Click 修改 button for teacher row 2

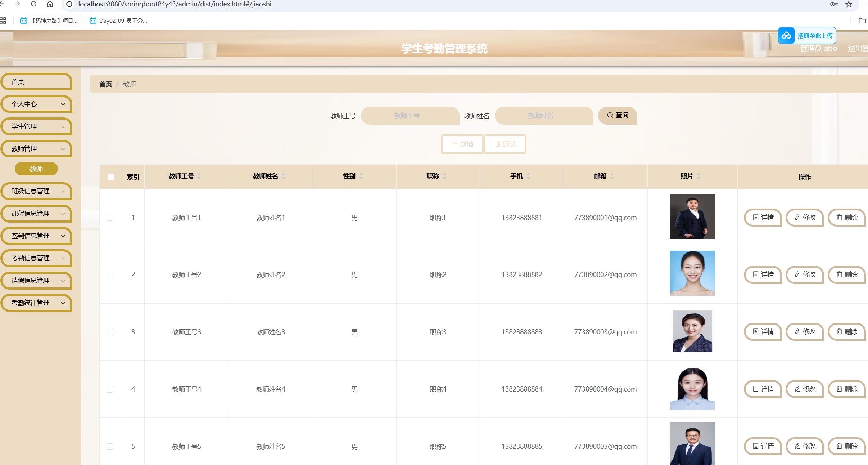pos(805,274)
